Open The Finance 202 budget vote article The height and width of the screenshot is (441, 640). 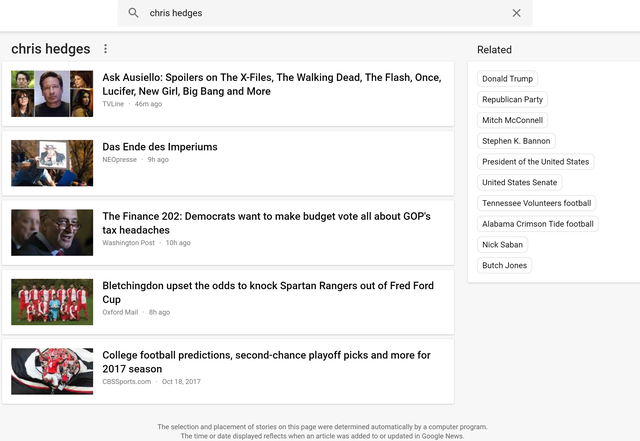pyautogui.click(x=266, y=223)
